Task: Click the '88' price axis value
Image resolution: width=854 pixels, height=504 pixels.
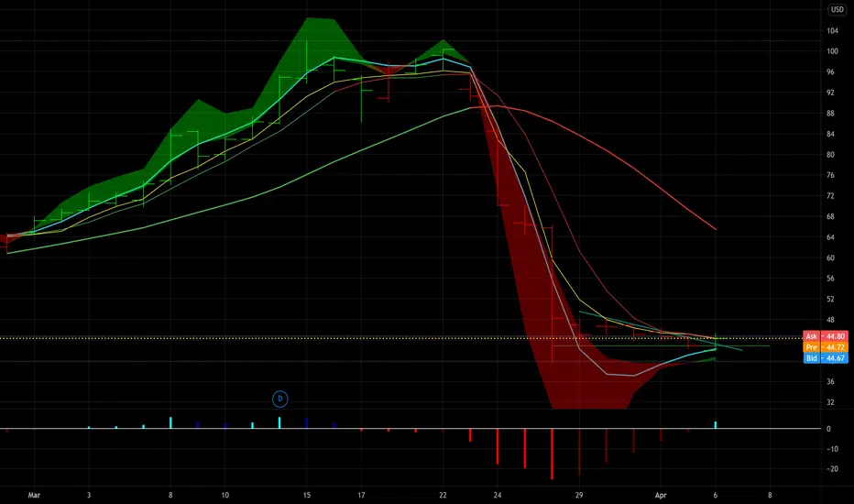Action: point(830,114)
